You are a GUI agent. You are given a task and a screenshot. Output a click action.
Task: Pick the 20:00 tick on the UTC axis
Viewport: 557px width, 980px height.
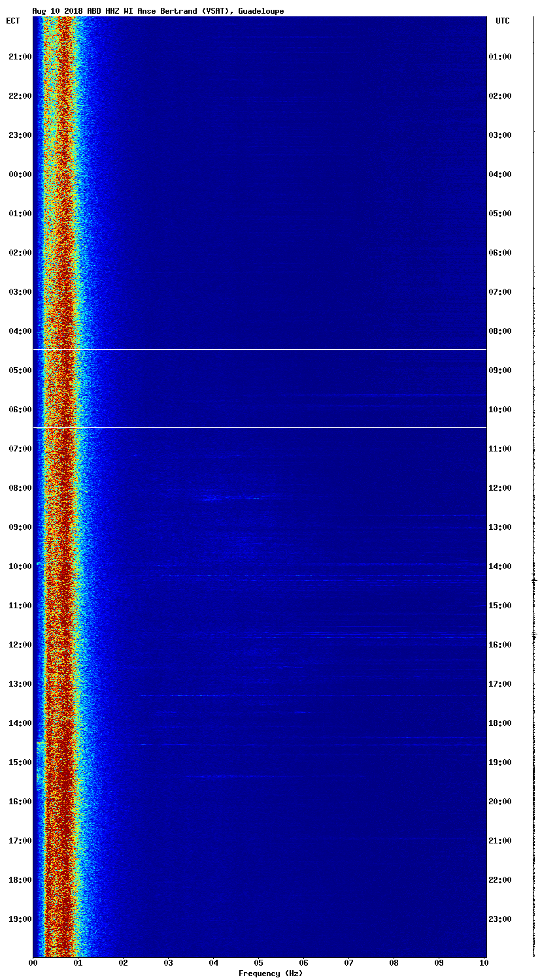coord(499,802)
